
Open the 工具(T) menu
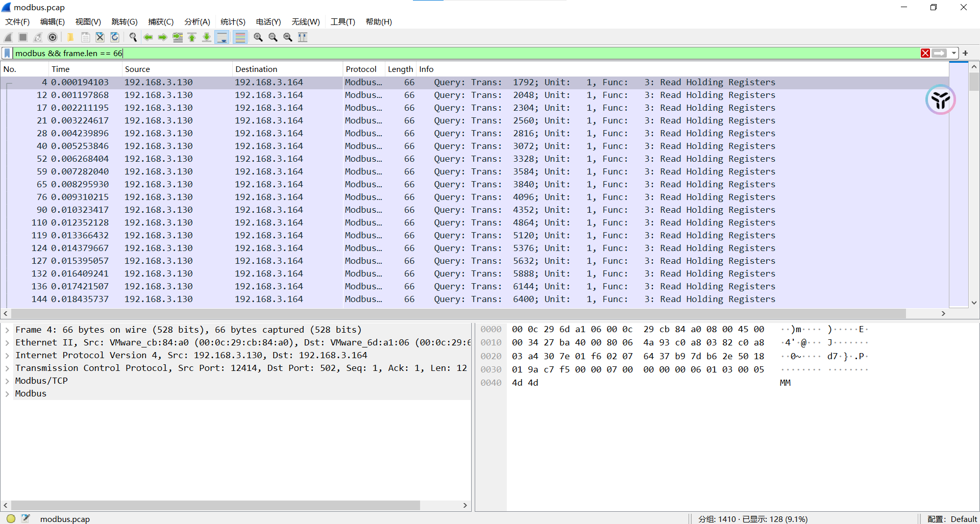click(342, 22)
